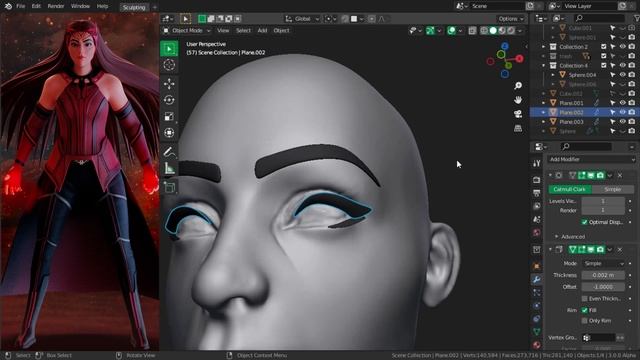Open the viewport Select menu

click(x=243, y=31)
